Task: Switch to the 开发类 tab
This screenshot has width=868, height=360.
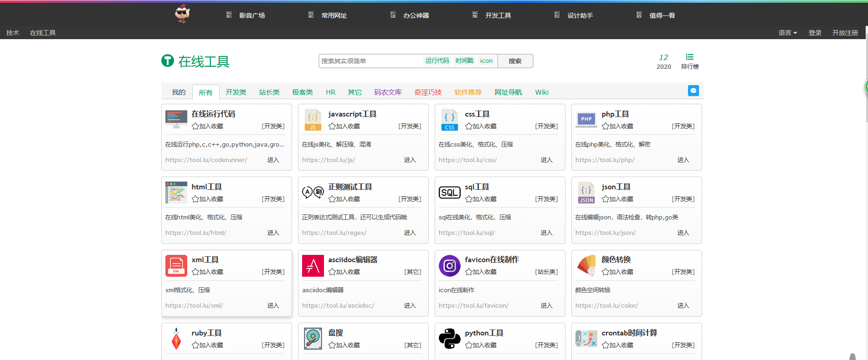Action: click(x=236, y=92)
